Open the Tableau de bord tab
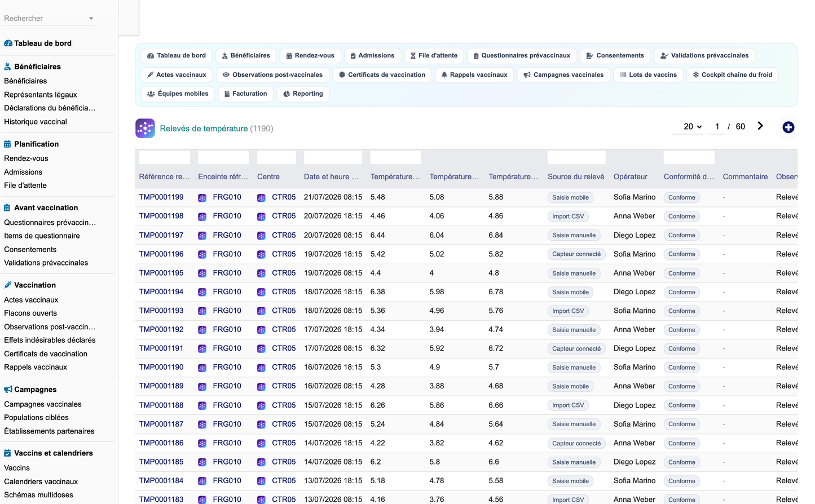The height and width of the screenshot is (504, 815). [176, 56]
